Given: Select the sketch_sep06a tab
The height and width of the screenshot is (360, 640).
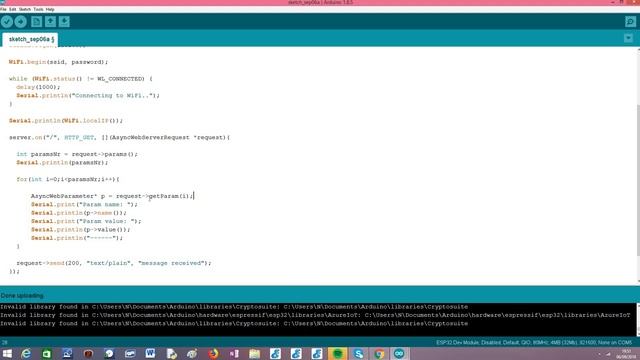Looking at the screenshot, I should 30,39.
